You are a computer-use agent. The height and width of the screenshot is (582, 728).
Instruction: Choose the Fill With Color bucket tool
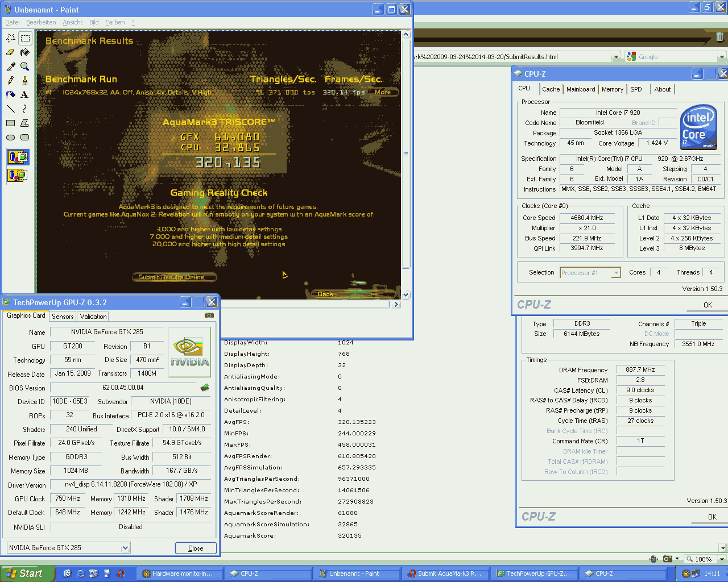point(25,52)
